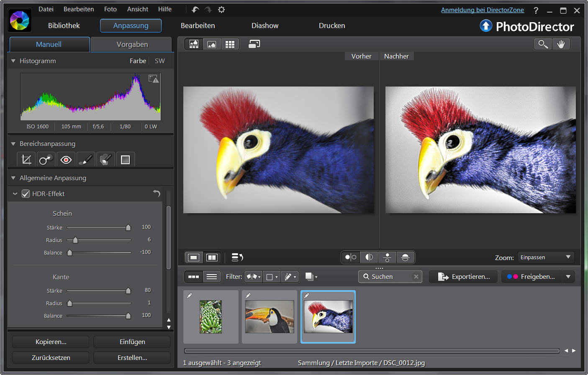Open the Zoom Einpassen dropdown
Viewport: 588px width, 375px height.
(546, 258)
